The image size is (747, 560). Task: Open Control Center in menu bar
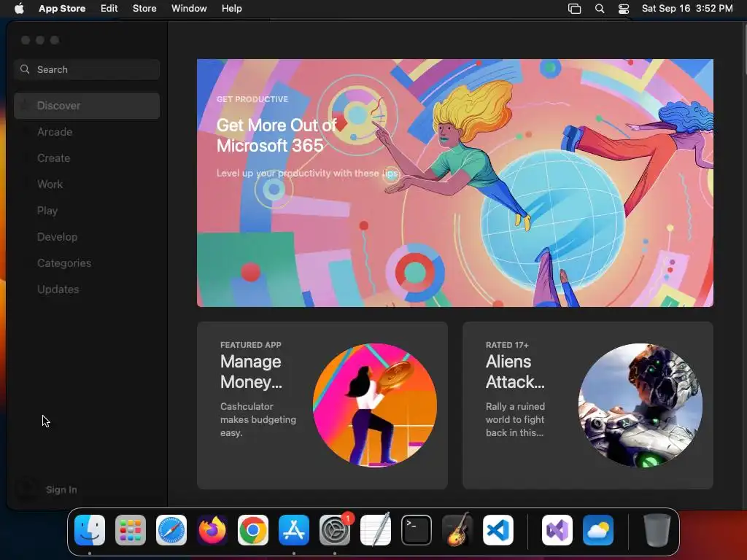pos(624,9)
